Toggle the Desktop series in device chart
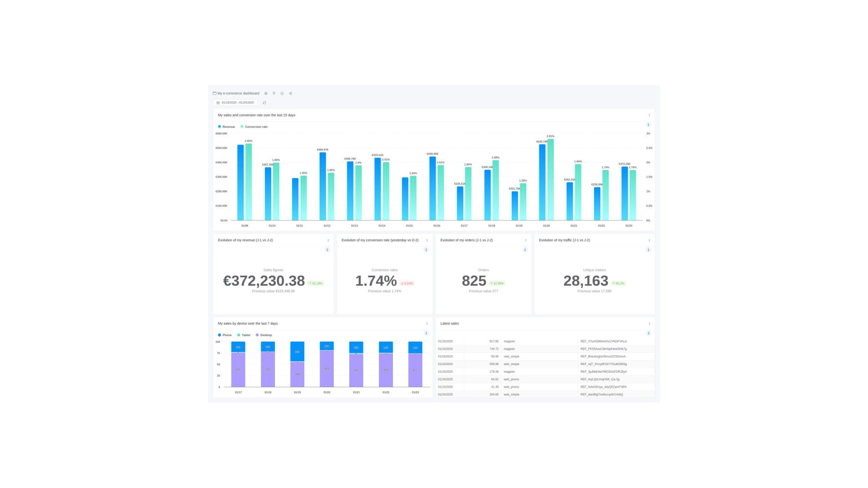 tap(264, 335)
